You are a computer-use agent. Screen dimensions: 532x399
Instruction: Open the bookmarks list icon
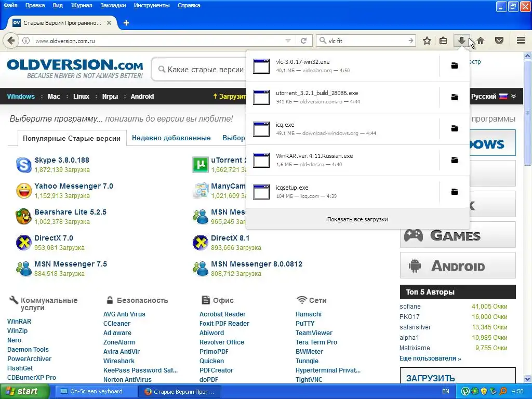click(443, 41)
